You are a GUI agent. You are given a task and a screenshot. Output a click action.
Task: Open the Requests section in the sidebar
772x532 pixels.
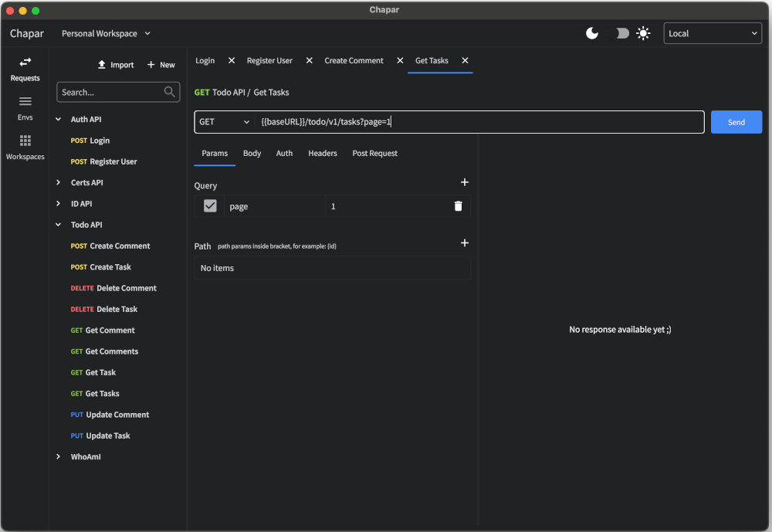coord(25,69)
